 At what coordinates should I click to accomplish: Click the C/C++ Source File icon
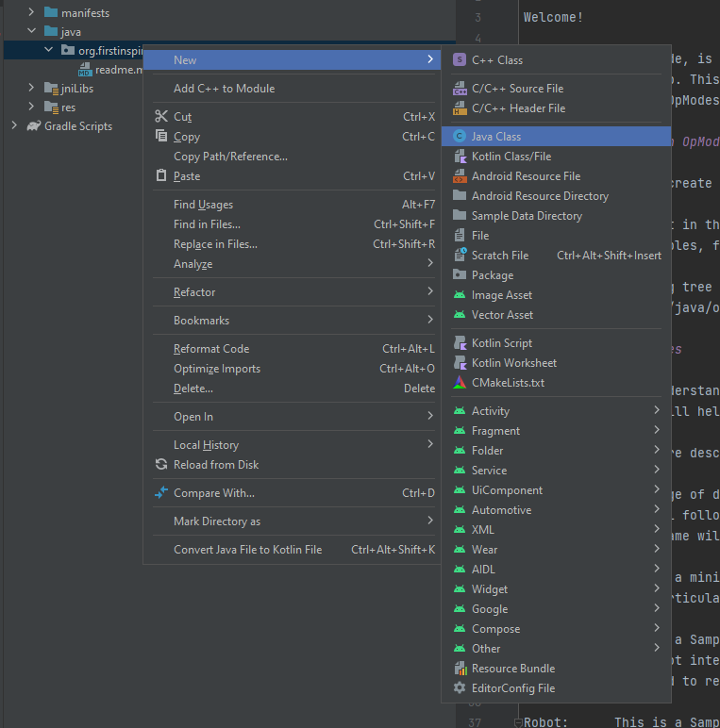pyautogui.click(x=460, y=89)
